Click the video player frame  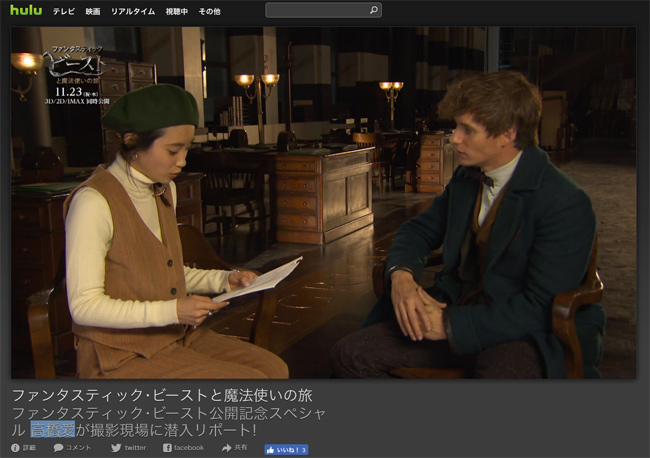323,203
